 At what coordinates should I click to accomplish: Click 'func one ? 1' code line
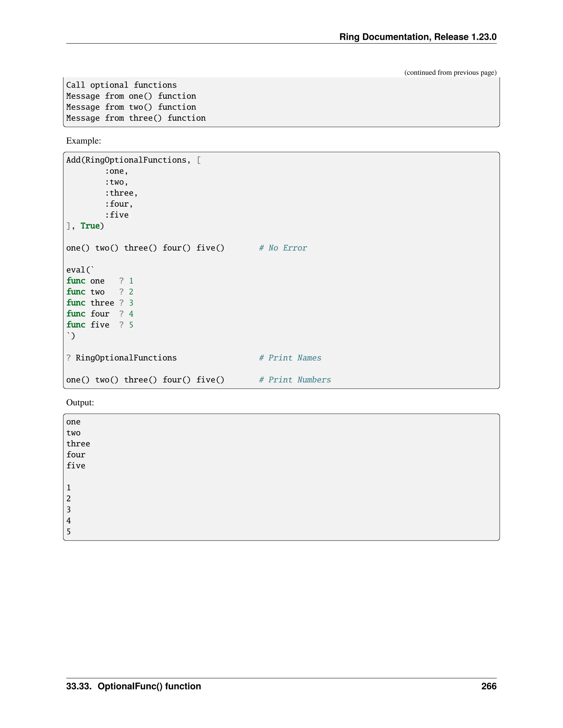(x=100, y=281)
